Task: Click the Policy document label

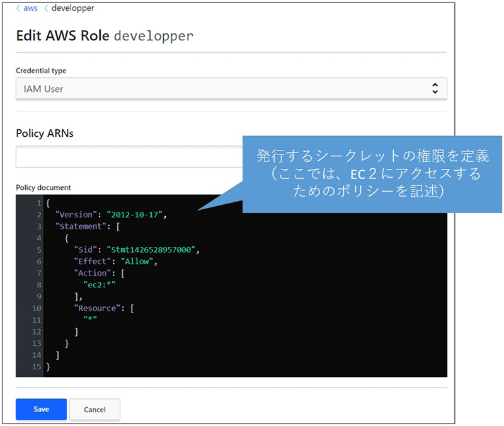Action: point(43,187)
